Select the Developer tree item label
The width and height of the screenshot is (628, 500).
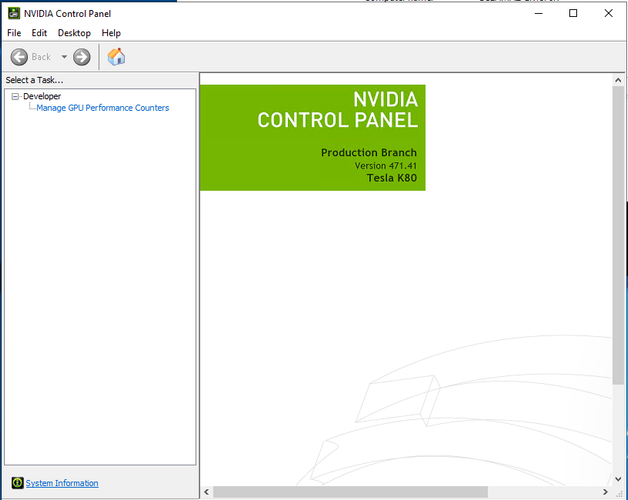42,96
